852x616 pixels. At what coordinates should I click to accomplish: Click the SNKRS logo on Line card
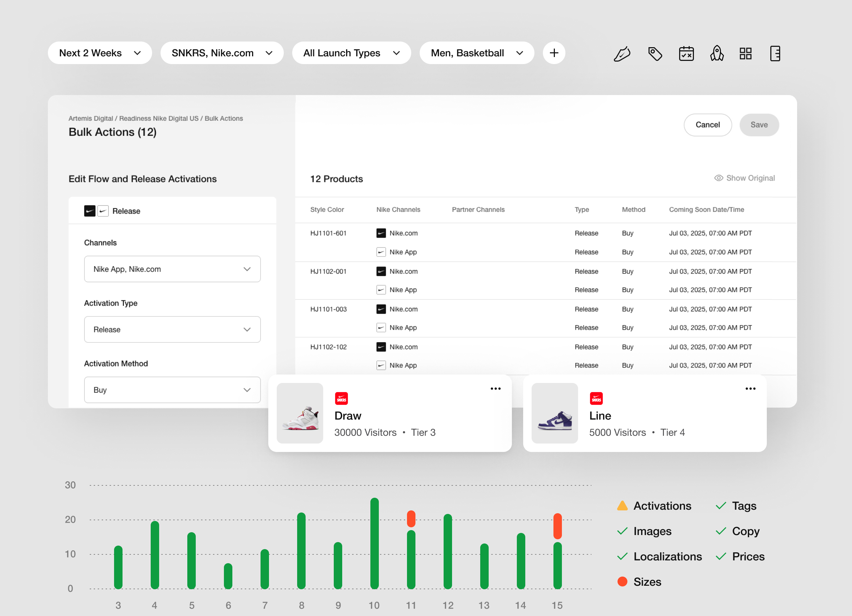pyautogui.click(x=596, y=398)
